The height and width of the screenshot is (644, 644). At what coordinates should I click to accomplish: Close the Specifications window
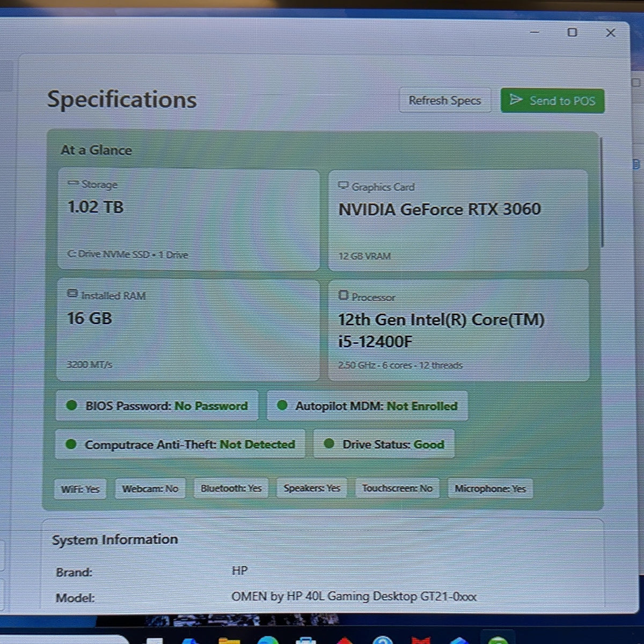[610, 33]
